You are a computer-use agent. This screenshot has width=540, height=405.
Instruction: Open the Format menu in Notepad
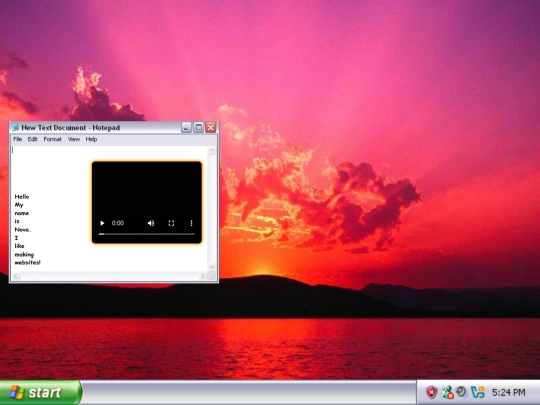(52, 139)
